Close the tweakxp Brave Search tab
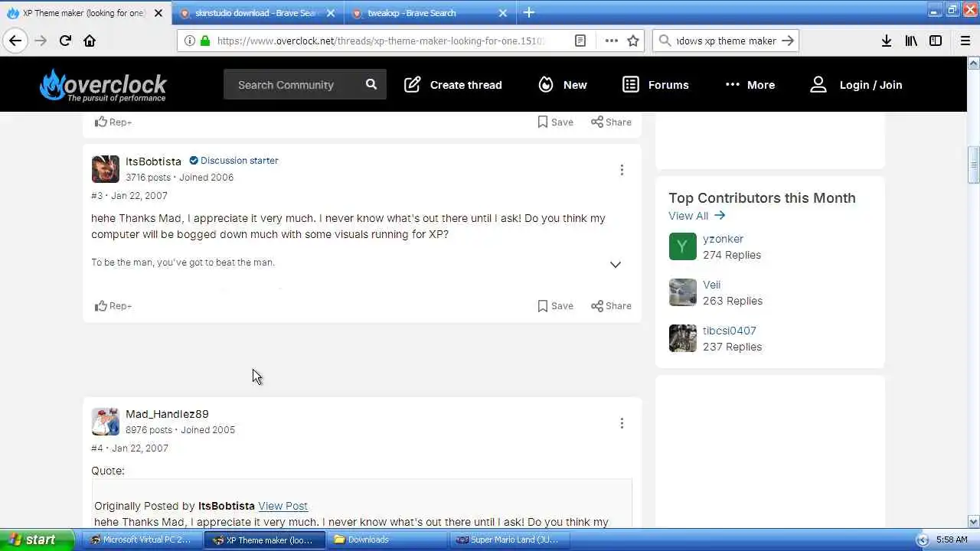This screenshot has height=551, width=980. point(502,13)
